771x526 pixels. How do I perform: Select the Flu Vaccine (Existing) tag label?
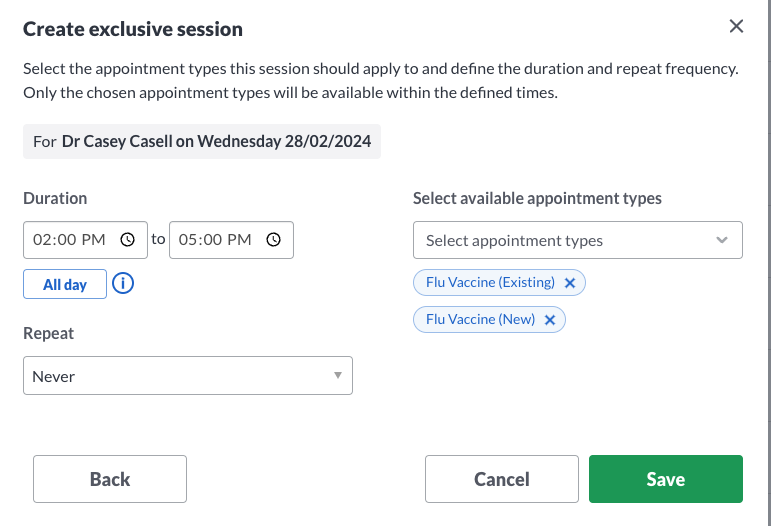pyautogui.click(x=490, y=282)
